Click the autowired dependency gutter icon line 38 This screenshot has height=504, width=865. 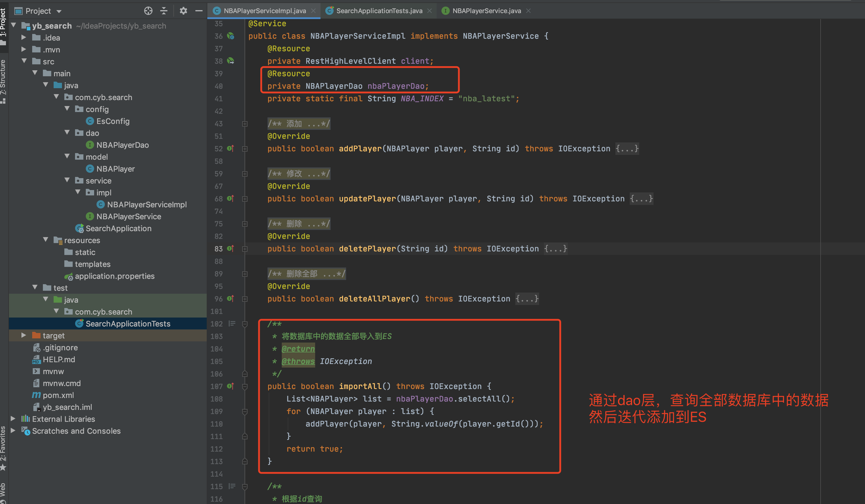[231, 61]
